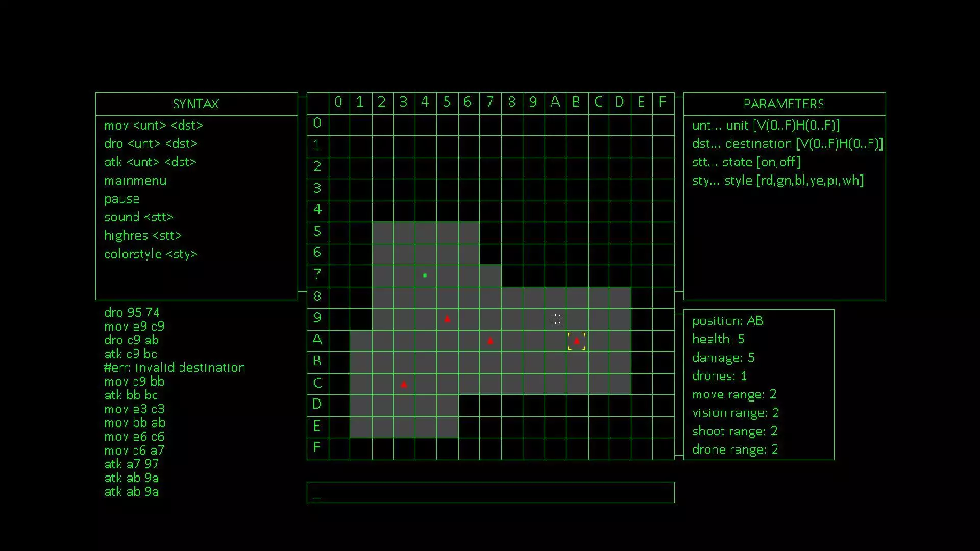Click the SYNTAX panel title
Viewport: 980px width, 551px height.
tap(196, 104)
